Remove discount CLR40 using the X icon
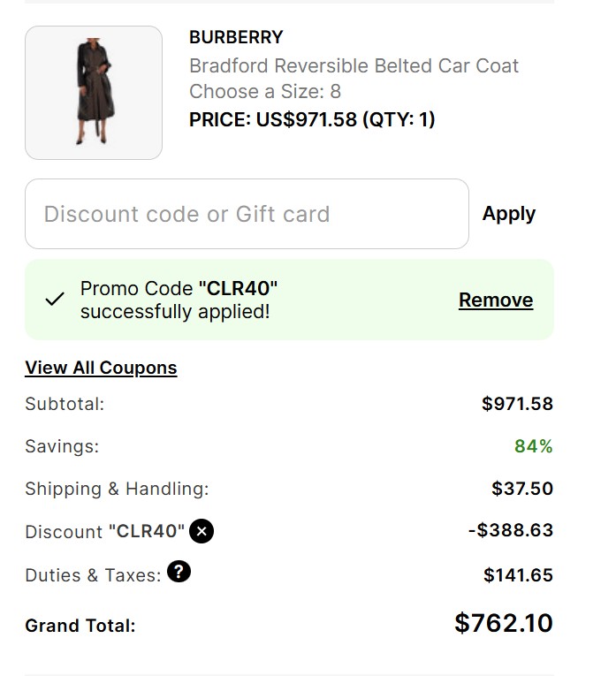 tap(202, 531)
